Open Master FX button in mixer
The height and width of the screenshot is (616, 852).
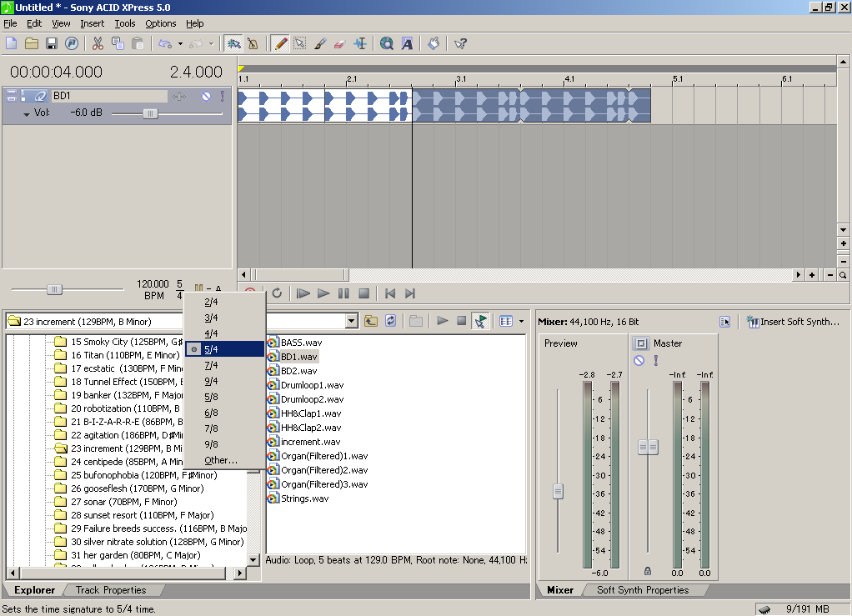click(x=641, y=343)
